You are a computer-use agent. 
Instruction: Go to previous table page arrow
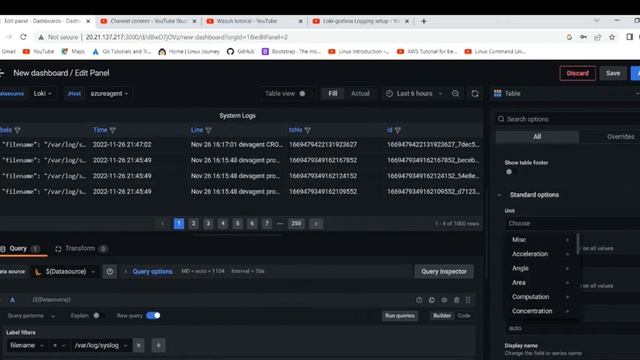[x=162, y=224]
